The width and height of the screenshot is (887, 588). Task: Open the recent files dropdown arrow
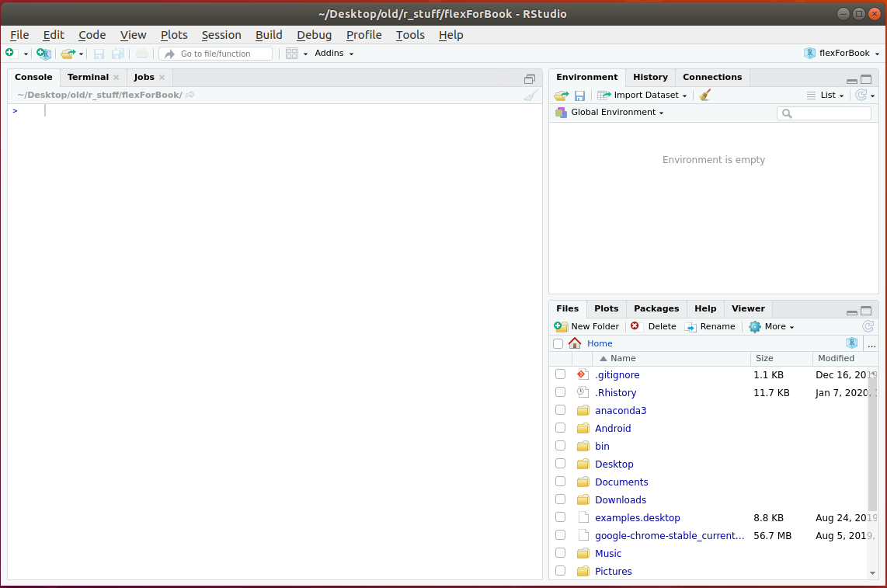pyautogui.click(x=81, y=54)
